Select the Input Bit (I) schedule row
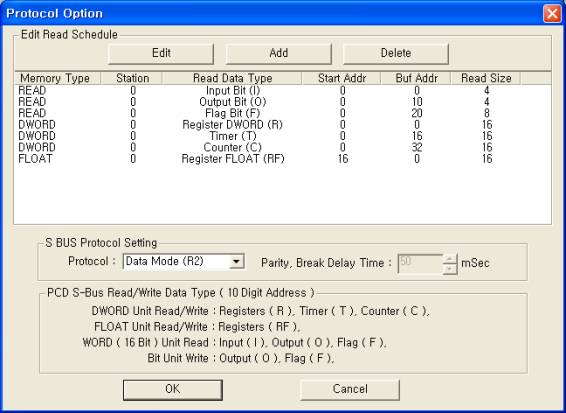This screenshot has height=413, width=566. (x=282, y=90)
